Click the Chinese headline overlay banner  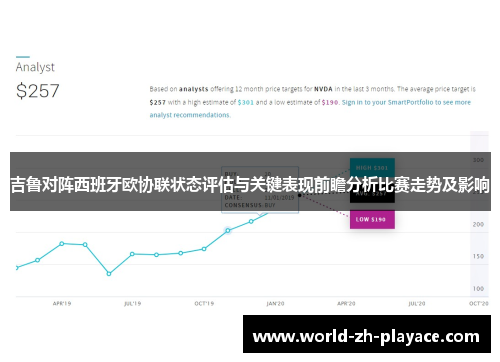point(250,182)
